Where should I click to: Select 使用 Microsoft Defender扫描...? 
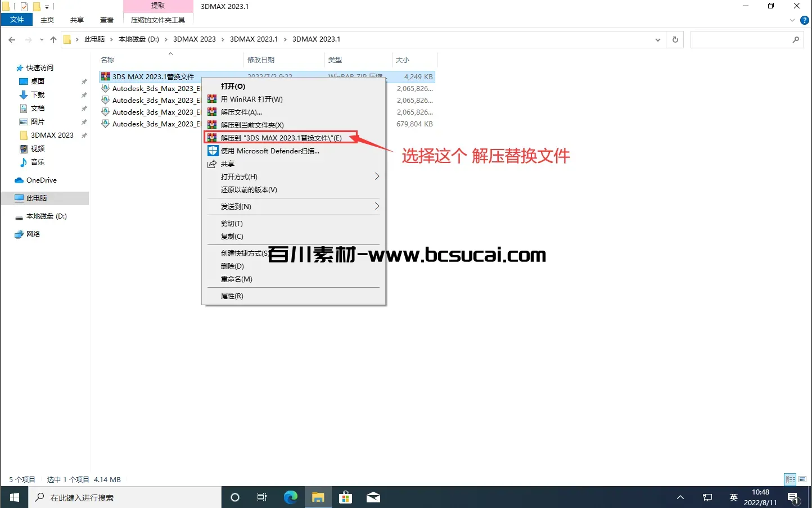294,151
